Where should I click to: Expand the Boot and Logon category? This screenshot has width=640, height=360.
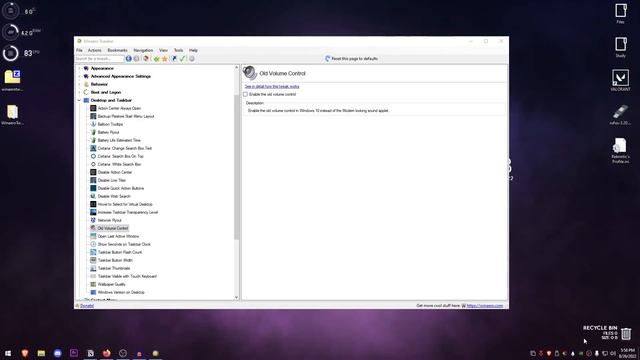tap(80, 92)
